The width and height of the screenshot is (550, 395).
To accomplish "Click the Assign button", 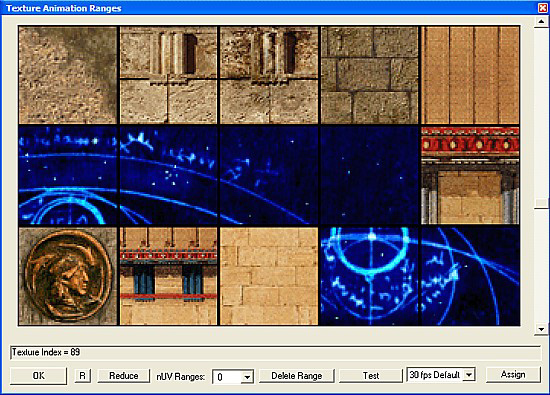I will tap(513, 375).
